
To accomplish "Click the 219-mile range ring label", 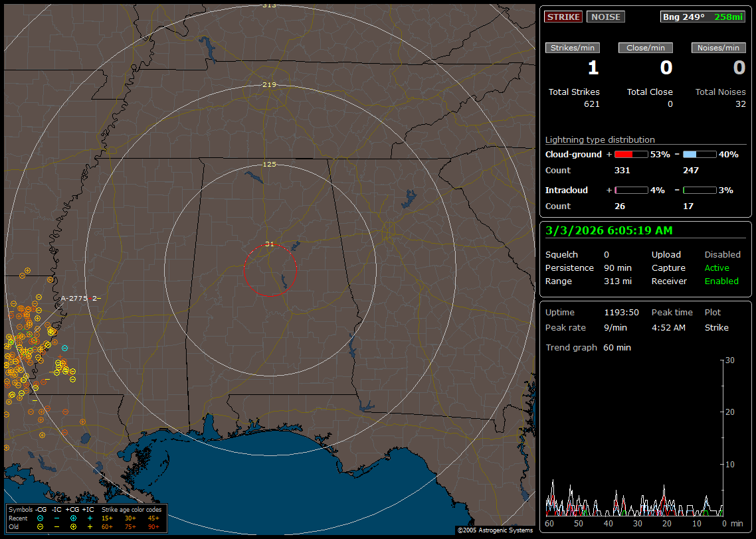I will point(269,85).
